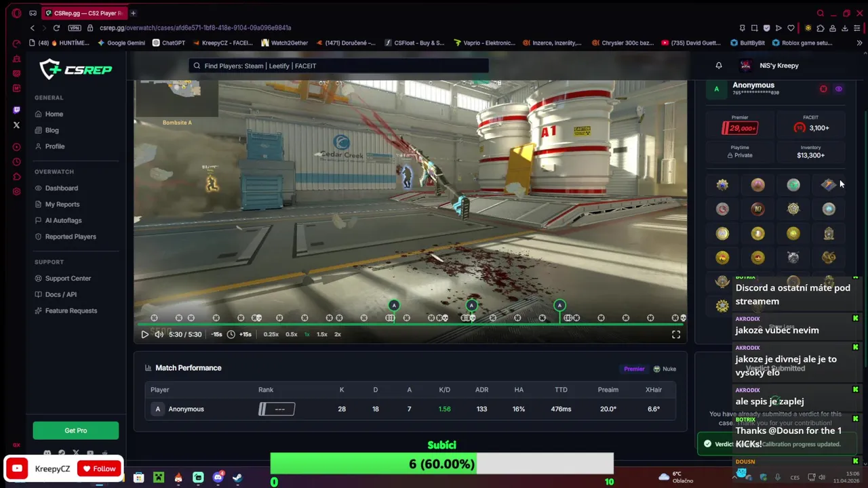The width and height of the screenshot is (868, 488).
Task: Click the FACEIT 3,100+ rating
Action: (811, 128)
